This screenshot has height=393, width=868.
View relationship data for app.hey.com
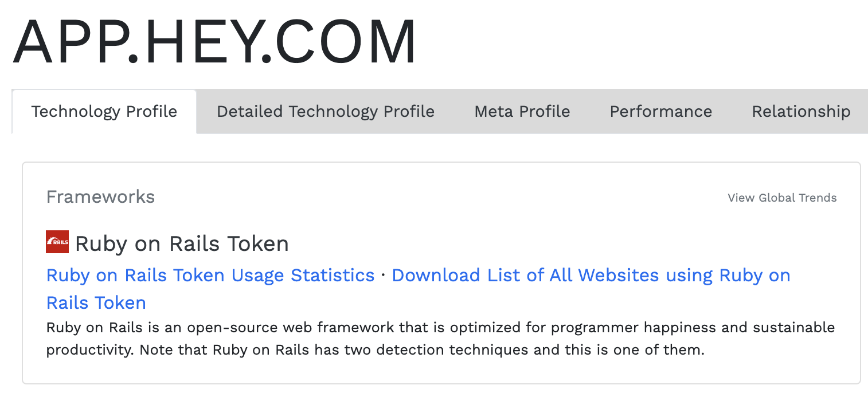tap(800, 112)
